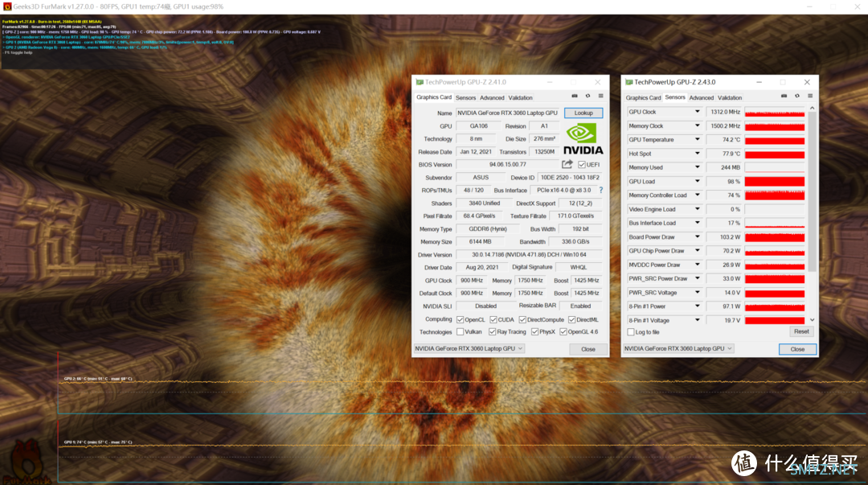
Task: Enable the Vulkan checkbox
Action: [460, 332]
